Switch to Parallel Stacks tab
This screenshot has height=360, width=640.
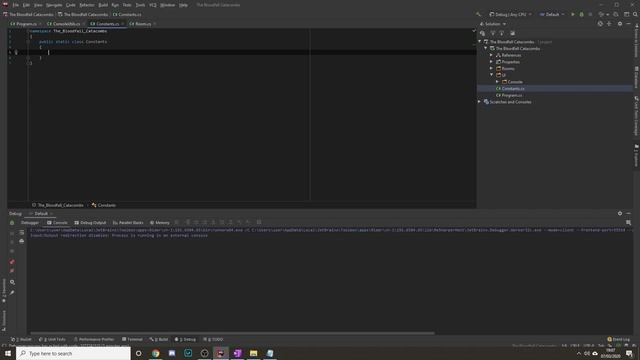click(x=128, y=223)
